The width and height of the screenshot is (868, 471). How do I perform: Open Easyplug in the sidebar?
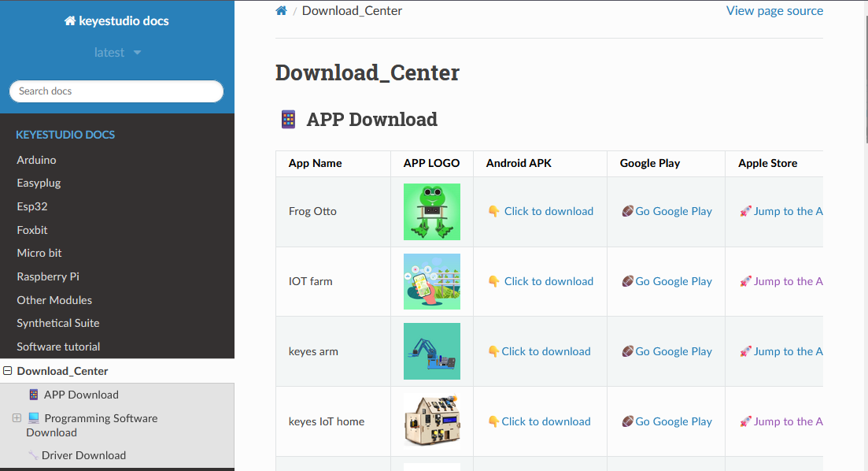click(x=39, y=183)
